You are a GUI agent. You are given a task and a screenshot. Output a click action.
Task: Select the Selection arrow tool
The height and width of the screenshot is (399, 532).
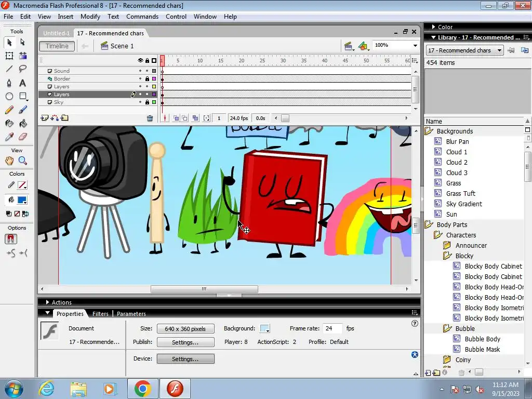point(9,42)
